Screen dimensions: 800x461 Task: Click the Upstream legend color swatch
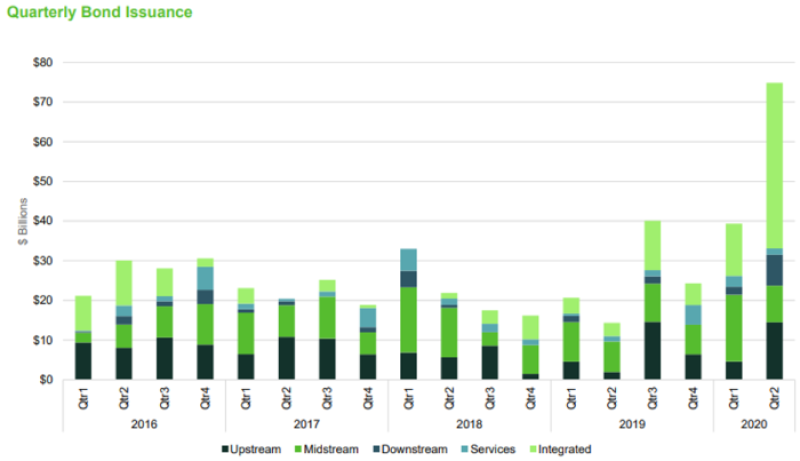point(226,449)
